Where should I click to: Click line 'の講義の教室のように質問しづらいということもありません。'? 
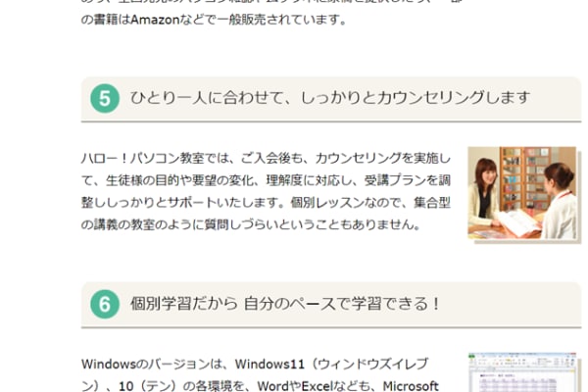click(251, 224)
